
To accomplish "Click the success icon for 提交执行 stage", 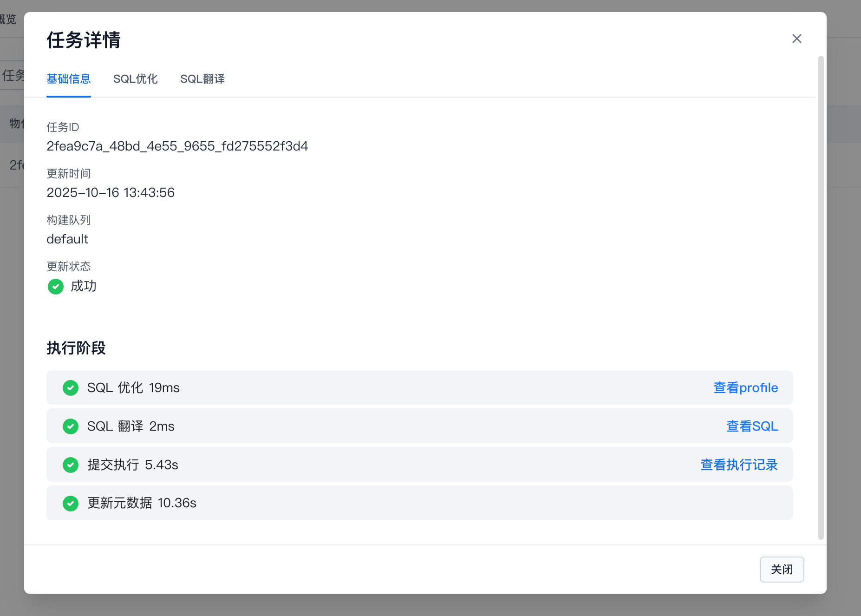I will [x=71, y=465].
